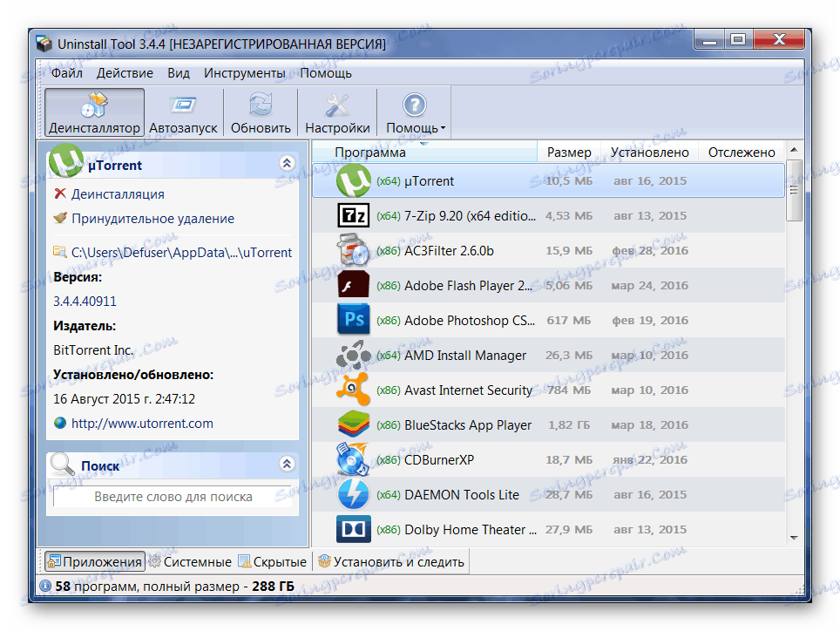Click the µTorrent size 10,5 МБ cell
The height and width of the screenshot is (631, 840).
point(569,181)
